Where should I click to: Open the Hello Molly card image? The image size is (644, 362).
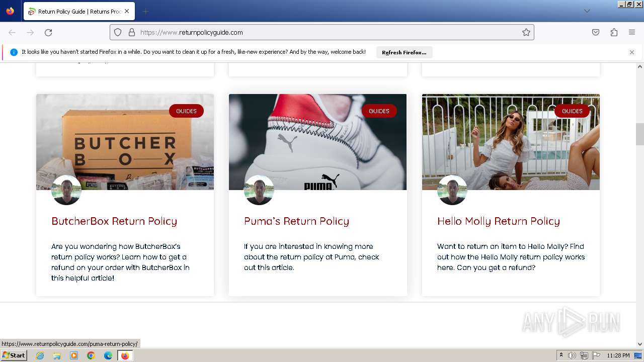click(511, 142)
